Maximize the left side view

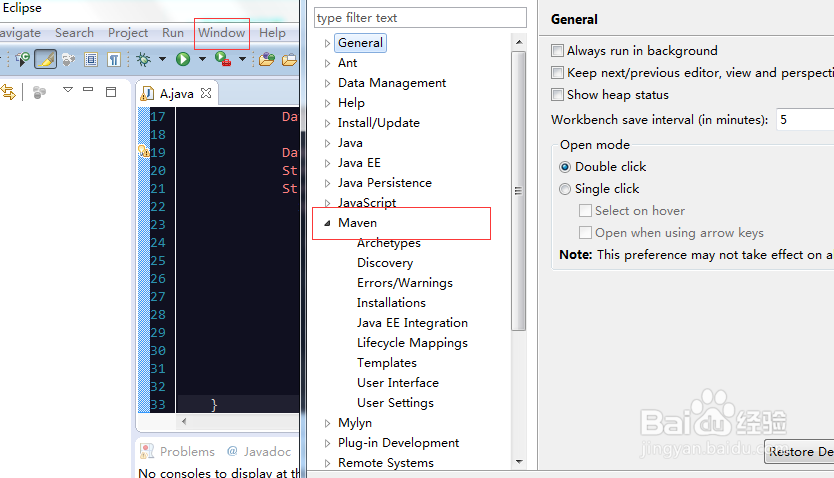tap(111, 91)
